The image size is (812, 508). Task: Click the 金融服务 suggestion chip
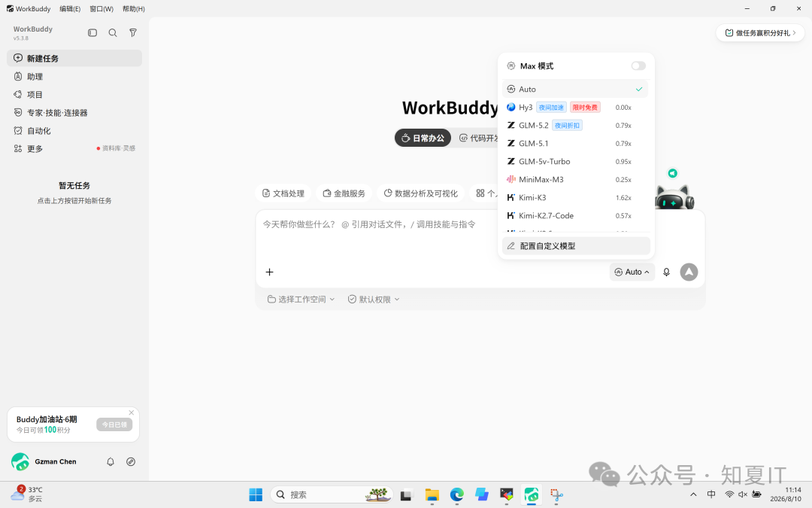click(x=344, y=193)
